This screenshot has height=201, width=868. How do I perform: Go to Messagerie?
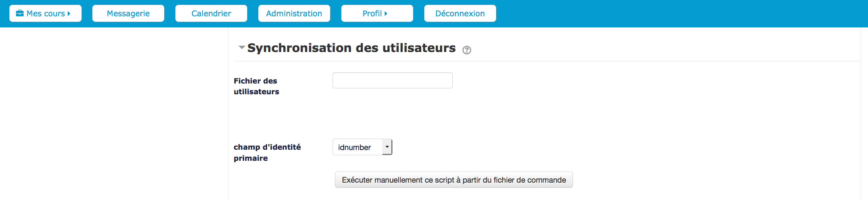pyautogui.click(x=128, y=14)
